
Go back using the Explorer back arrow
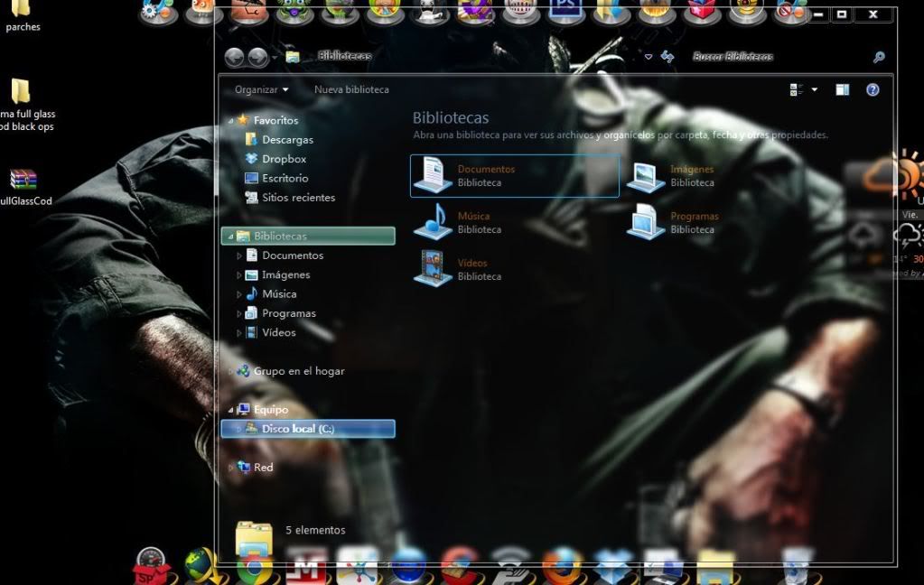[235, 57]
